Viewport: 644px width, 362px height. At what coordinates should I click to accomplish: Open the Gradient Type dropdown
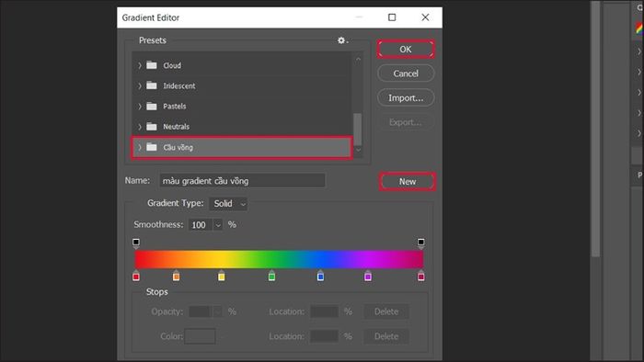[228, 203]
